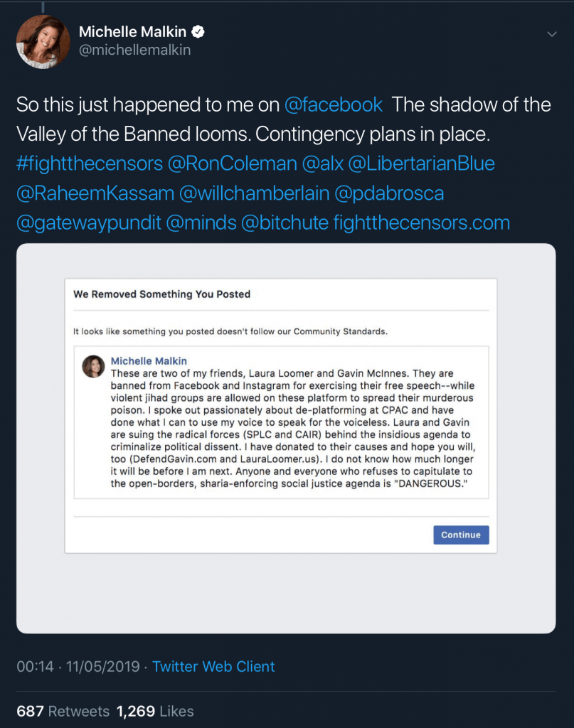Open the Twitter Web Client source link
The height and width of the screenshot is (728, 574).
213,666
